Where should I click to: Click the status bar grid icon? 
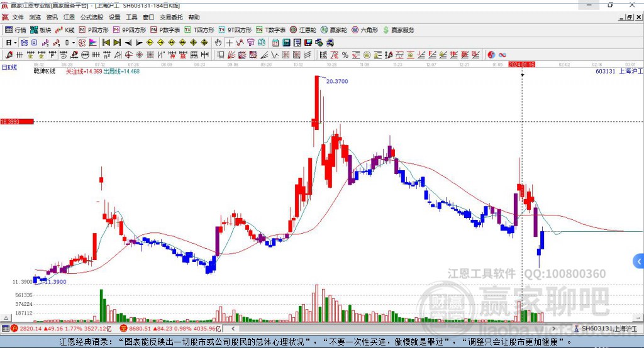pos(5,329)
